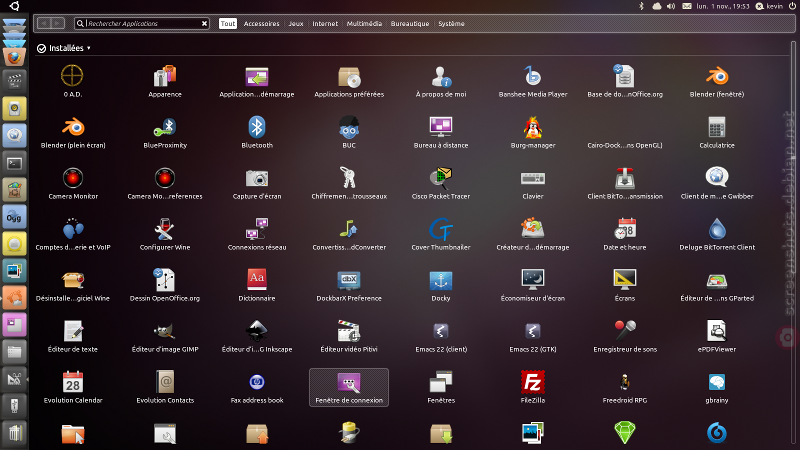
Task: Select the Tout category tab
Action: click(x=228, y=23)
